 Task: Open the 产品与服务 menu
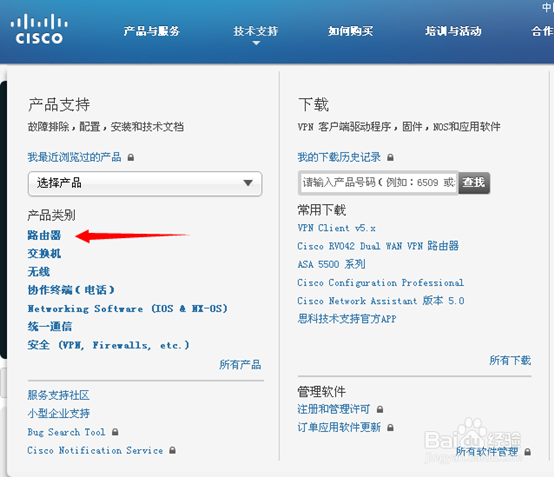click(152, 31)
